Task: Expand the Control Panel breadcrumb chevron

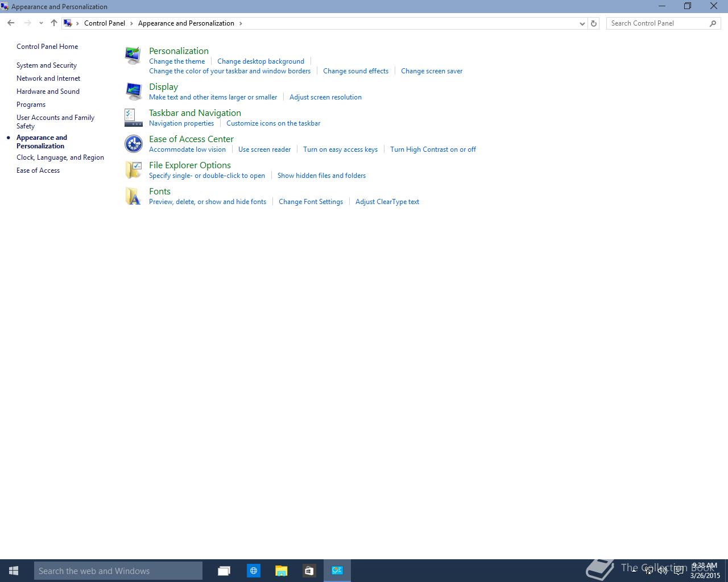Action: [x=131, y=23]
